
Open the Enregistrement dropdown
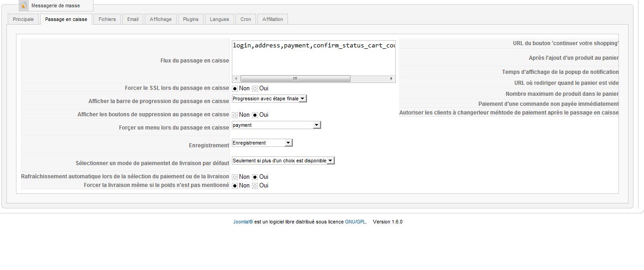[x=288, y=143]
